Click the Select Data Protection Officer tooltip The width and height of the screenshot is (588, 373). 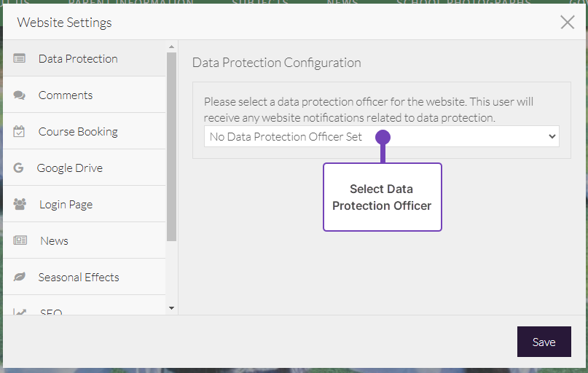click(382, 197)
